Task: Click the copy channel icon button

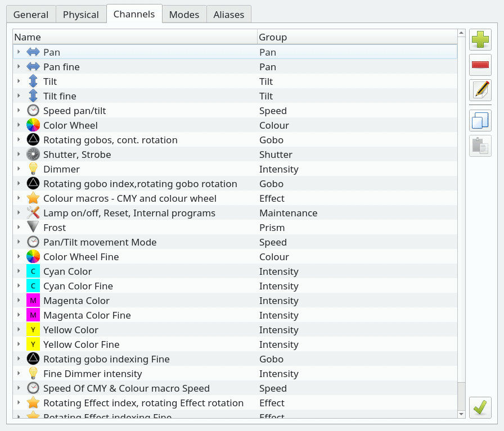Action: click(480, 120)
